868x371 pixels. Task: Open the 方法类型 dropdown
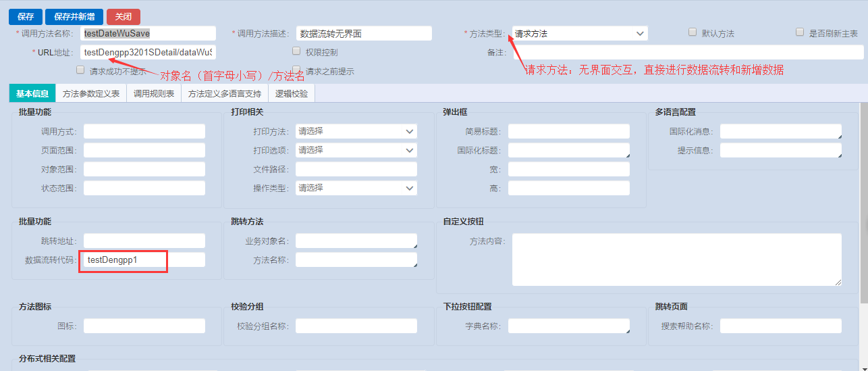pos(580,33)
